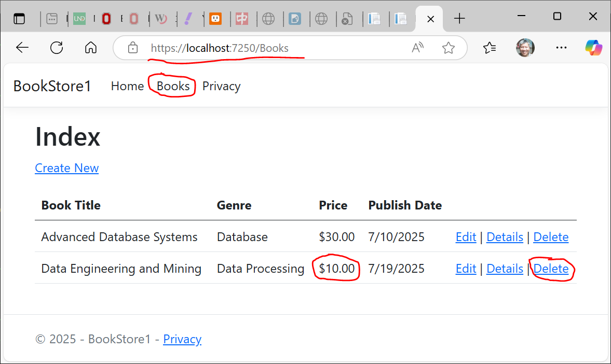Click the Database genre cell
Image resolution: width=611 pixels, height=364 pixels.
coord(242,236)
